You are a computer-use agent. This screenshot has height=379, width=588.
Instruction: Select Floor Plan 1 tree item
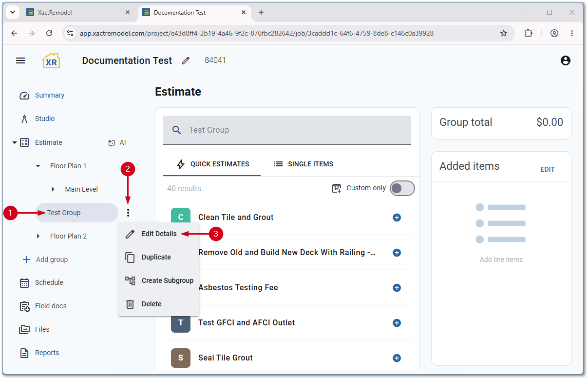tap(68, 166)
